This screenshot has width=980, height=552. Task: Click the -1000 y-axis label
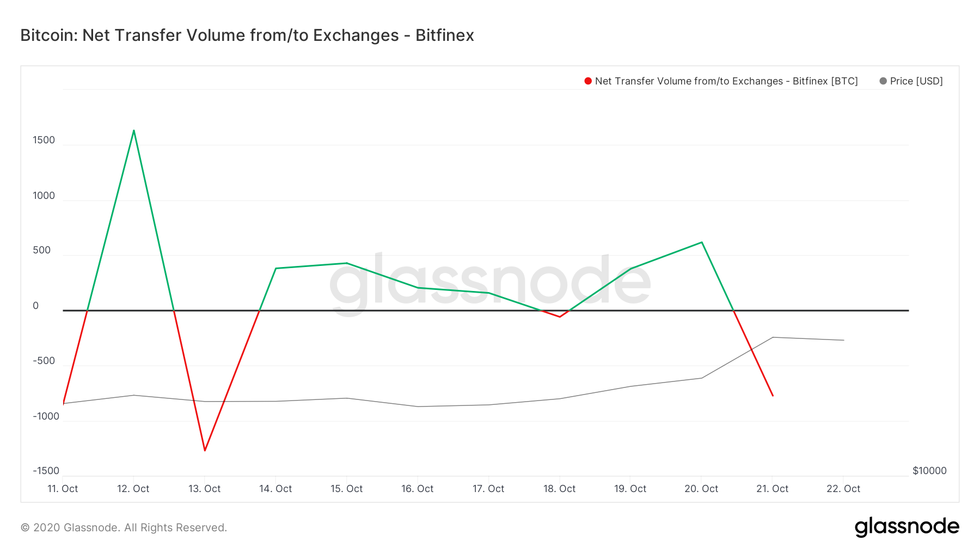[46, 416]
